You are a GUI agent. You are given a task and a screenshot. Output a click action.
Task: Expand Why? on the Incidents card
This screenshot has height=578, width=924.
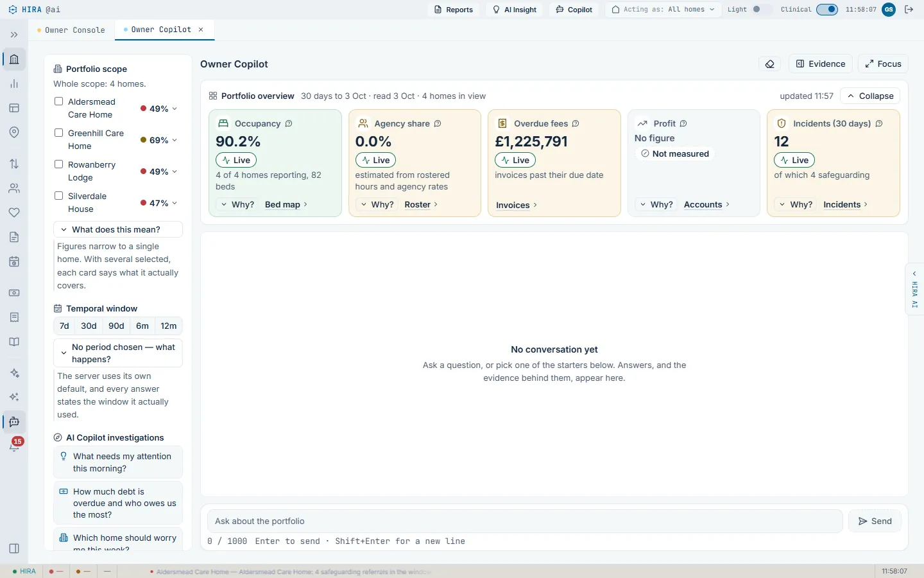pyautogui.click(x=796, y=205)
